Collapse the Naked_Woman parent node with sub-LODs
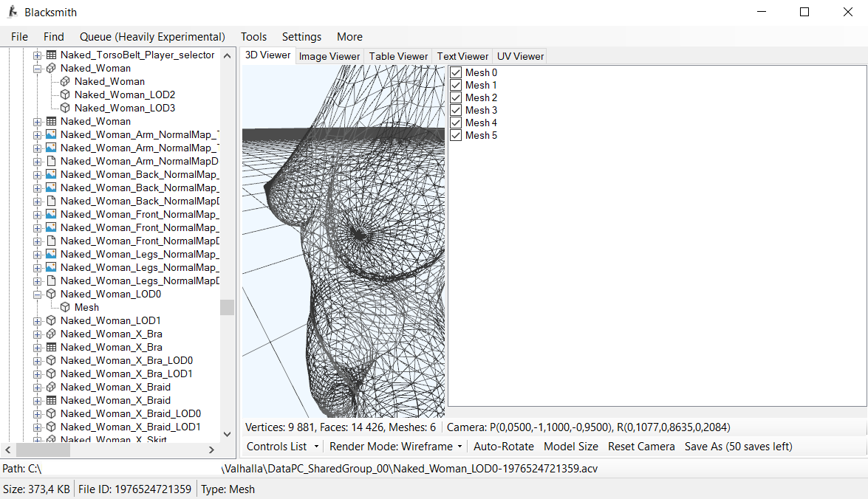The image size is (868, 499). (x=37, y=69)
